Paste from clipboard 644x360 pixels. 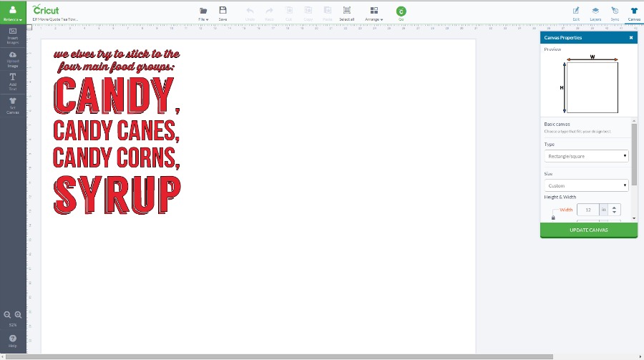tap(327, 14)
